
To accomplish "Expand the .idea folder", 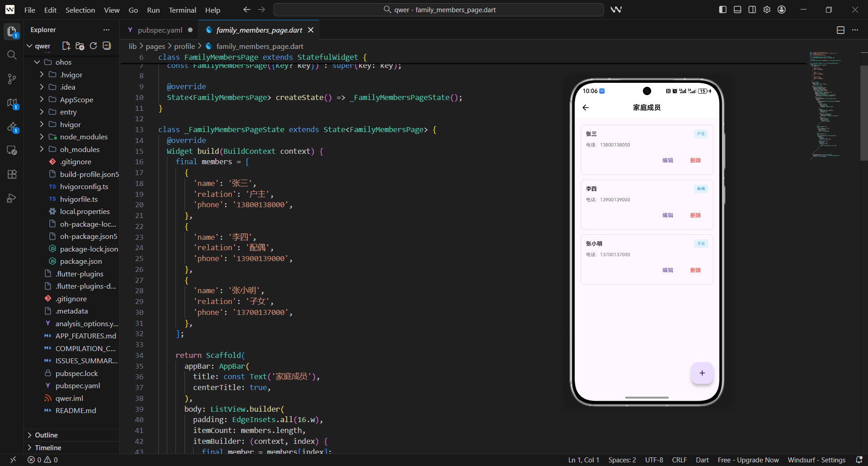I will (x=42, y=87).
